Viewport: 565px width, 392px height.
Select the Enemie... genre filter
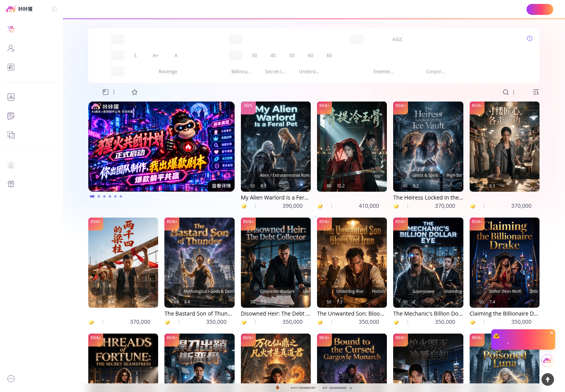(383, 72)
